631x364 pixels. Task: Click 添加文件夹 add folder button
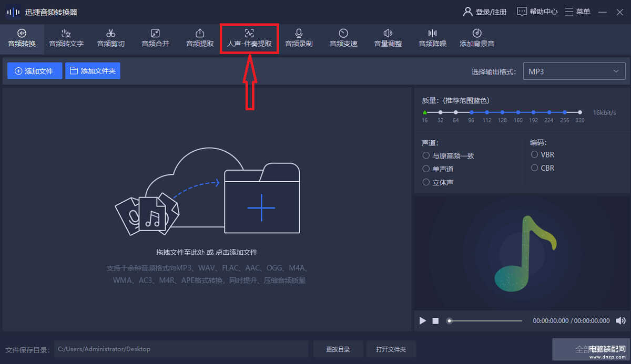[93, 71]
